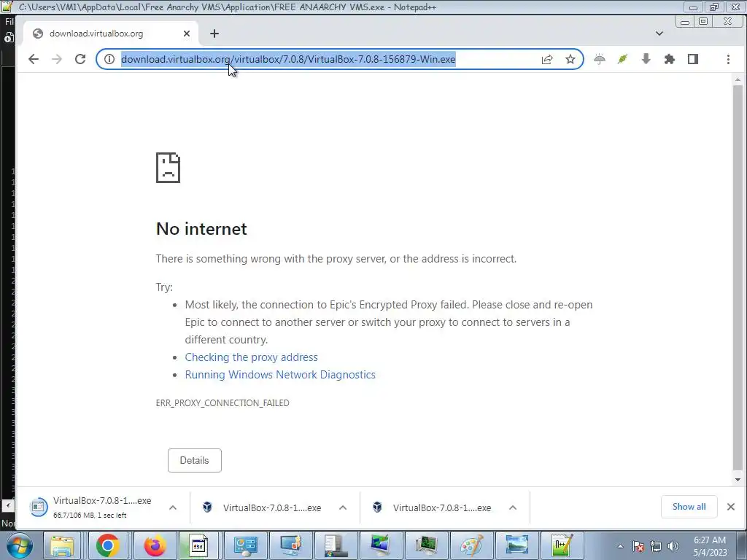Open the landscape photo viewer taskbar icon
This screenshot has width=747, height=560.
(517, 545)
